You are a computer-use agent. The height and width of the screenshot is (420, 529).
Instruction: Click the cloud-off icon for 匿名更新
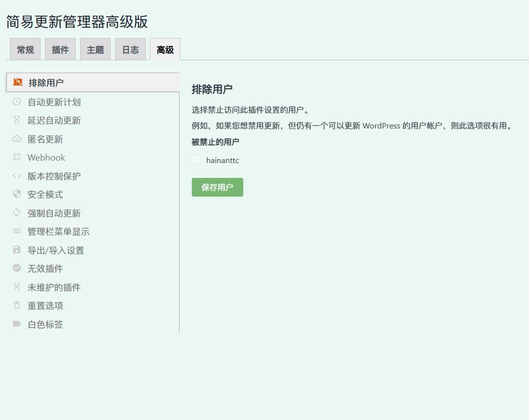click(x=17, y=139)
